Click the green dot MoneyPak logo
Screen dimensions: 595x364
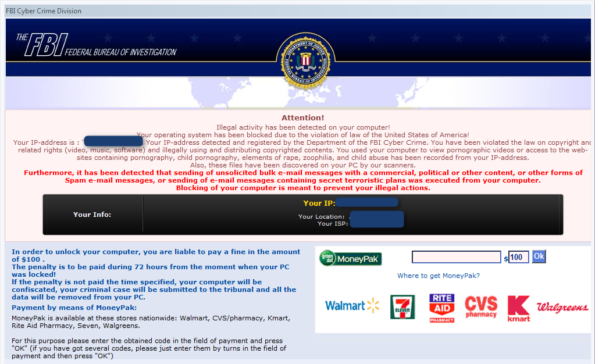(x=350, y=259)
